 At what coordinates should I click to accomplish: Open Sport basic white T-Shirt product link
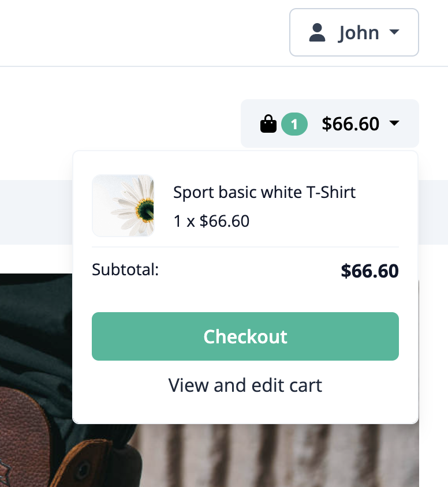tap(264, 192)
